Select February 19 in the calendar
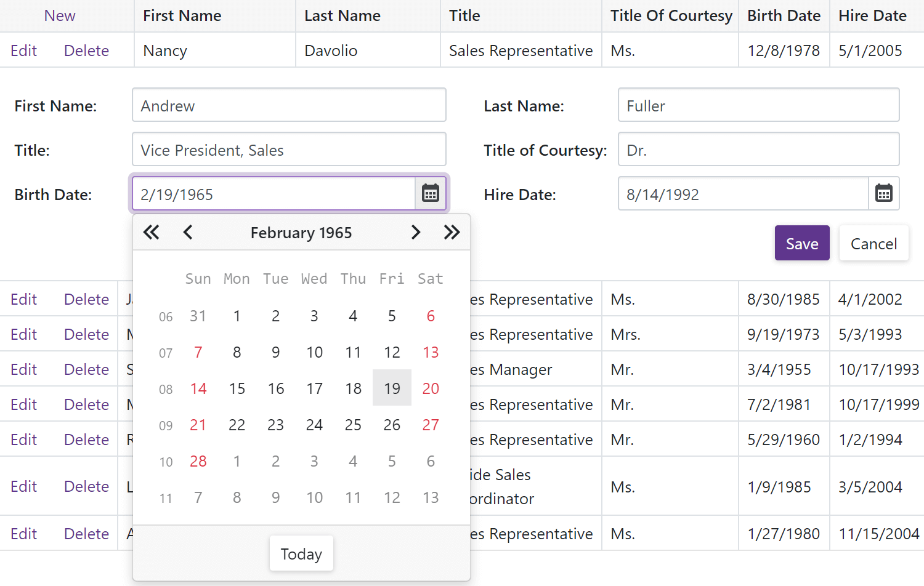This screenshot has width=924, height=586. click(392, 388)
